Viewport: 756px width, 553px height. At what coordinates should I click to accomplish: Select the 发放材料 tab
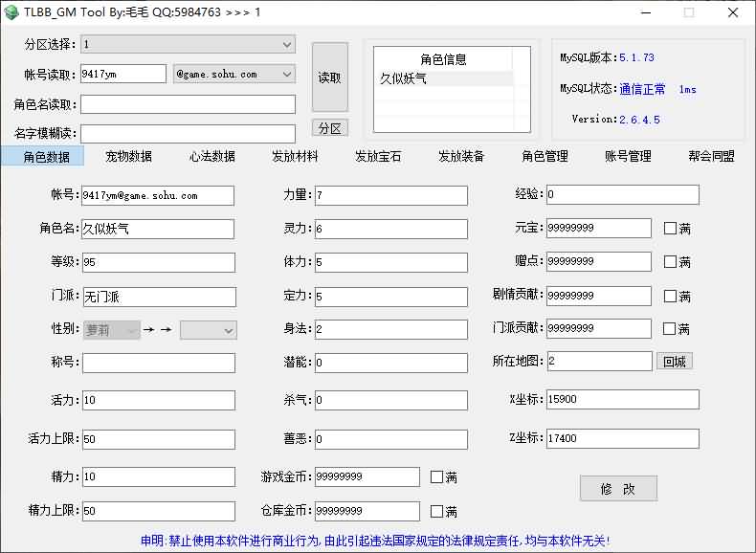coord(295,156)
